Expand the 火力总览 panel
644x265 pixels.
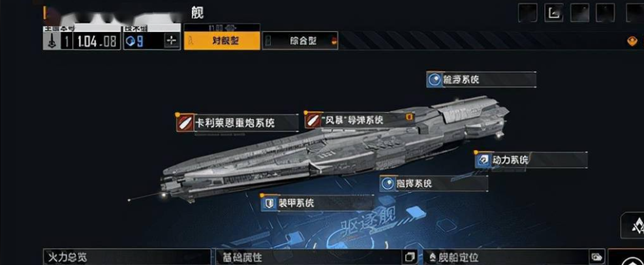pos(127,257)
